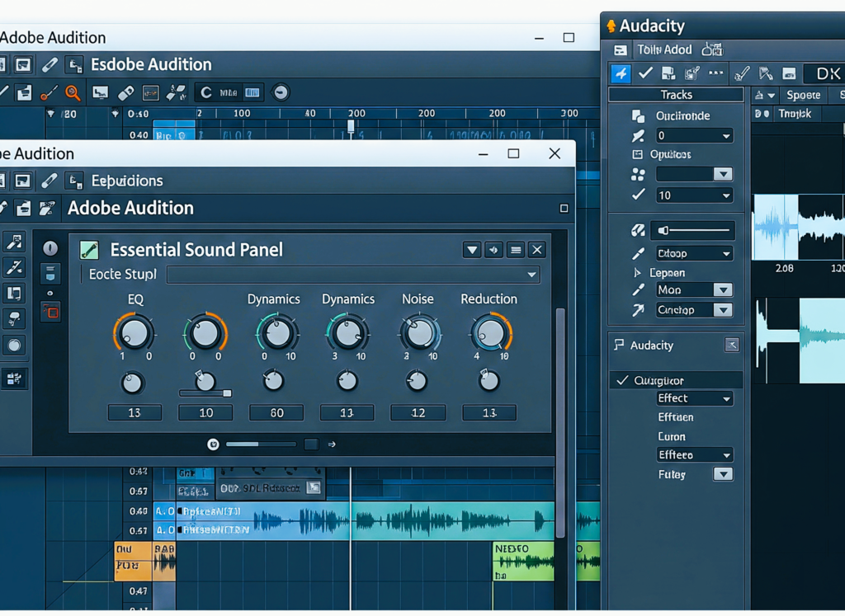Choose the eraser tool in back Audition toolbar

point(125,92)
